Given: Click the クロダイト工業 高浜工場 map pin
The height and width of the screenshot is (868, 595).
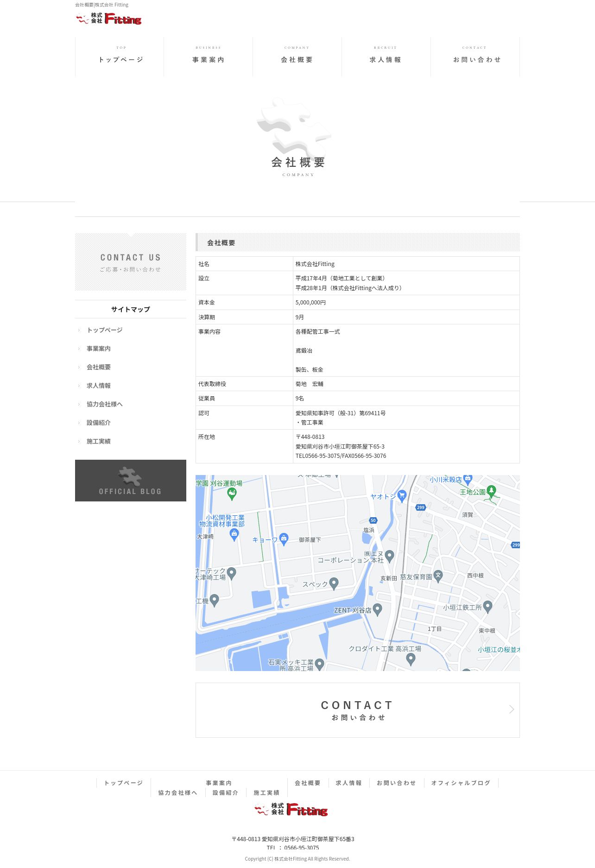Looking at the screenshot, I should pyautogui.click(x=411, y=660).
